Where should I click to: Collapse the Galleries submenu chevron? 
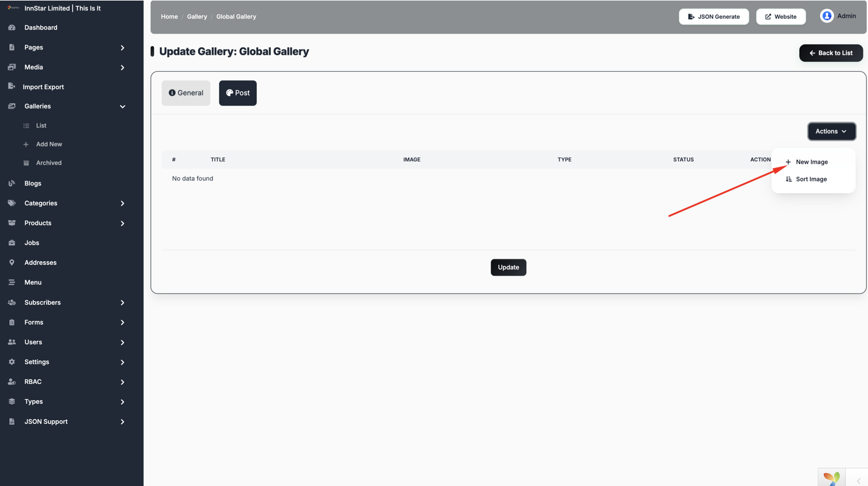[123, 107]
